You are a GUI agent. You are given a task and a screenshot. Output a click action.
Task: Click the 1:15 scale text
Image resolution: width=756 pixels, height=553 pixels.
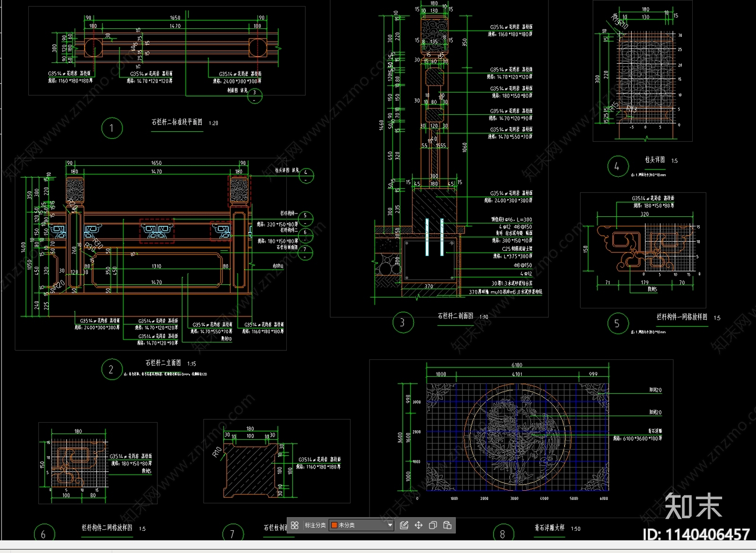[x=191, y=364]
